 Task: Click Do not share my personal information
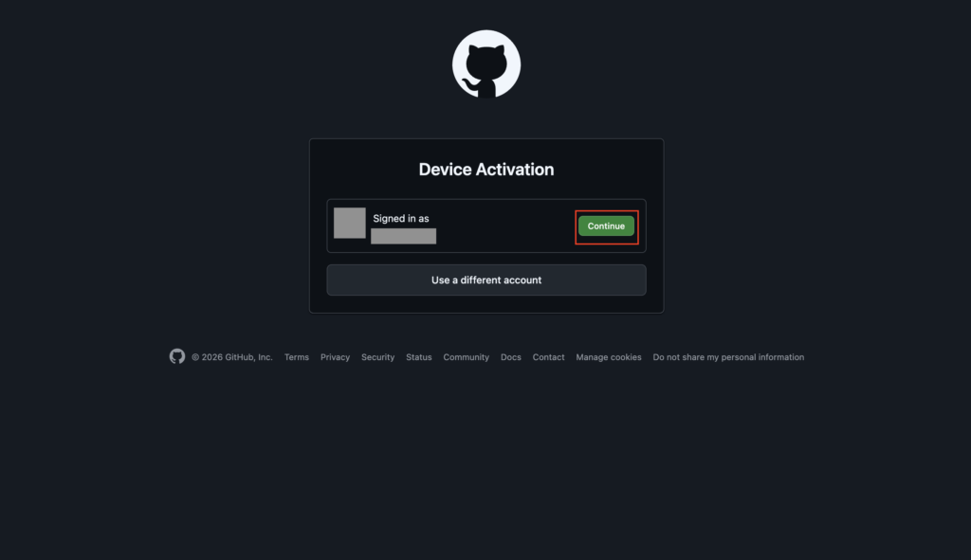pos(727,357)
